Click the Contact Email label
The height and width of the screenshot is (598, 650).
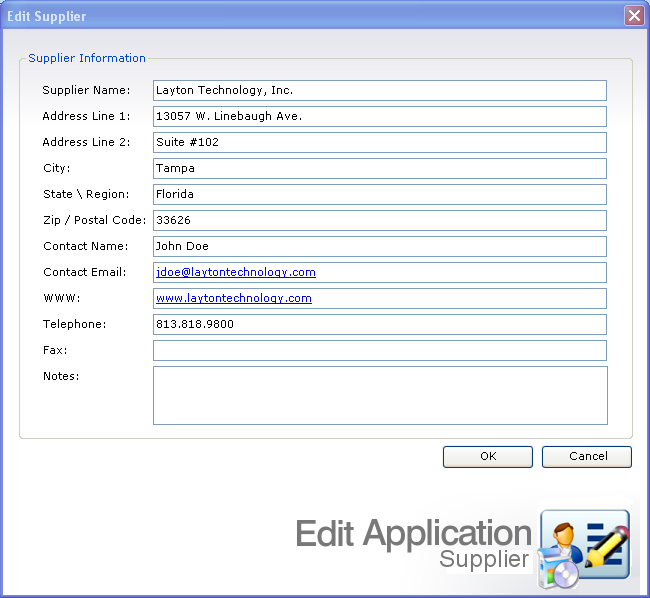(85, 272)
